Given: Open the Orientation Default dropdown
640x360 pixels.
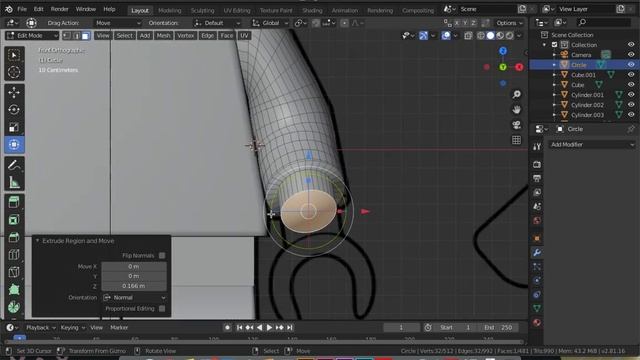Looking at the screenshot, I should (x=217, y=23).
